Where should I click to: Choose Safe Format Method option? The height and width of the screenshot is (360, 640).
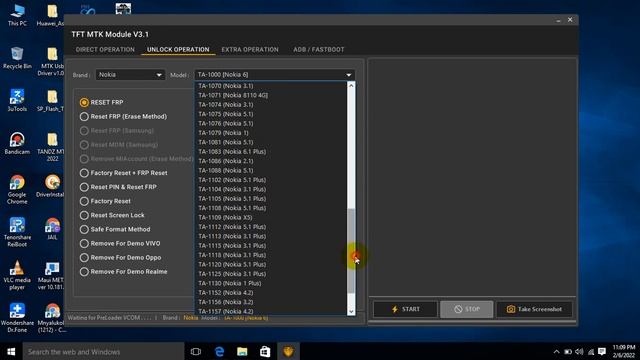pos(115,229)
